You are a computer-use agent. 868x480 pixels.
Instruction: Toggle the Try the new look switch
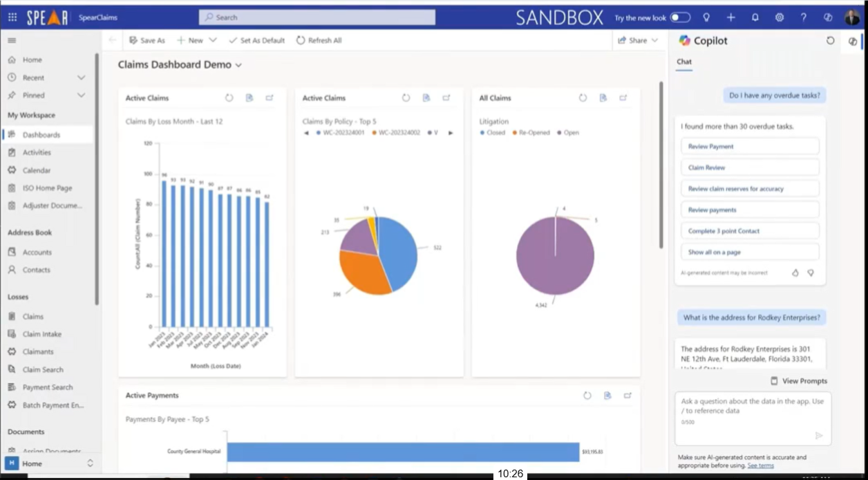pyautogui.click(x=680, y=17)
